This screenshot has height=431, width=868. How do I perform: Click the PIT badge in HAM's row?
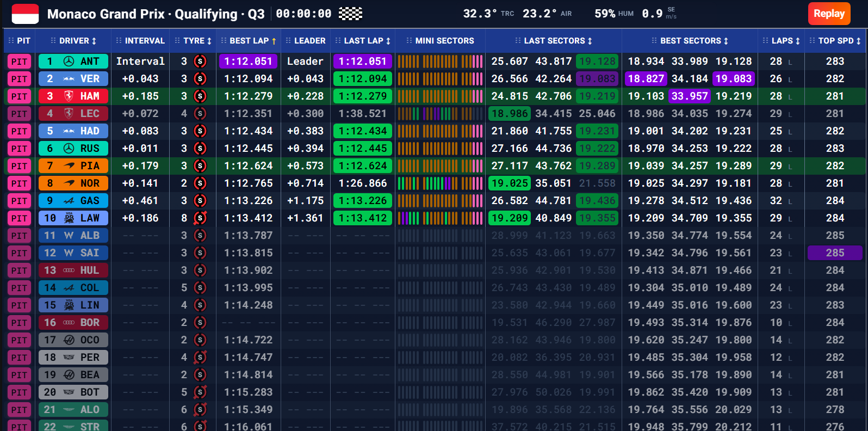20,96
